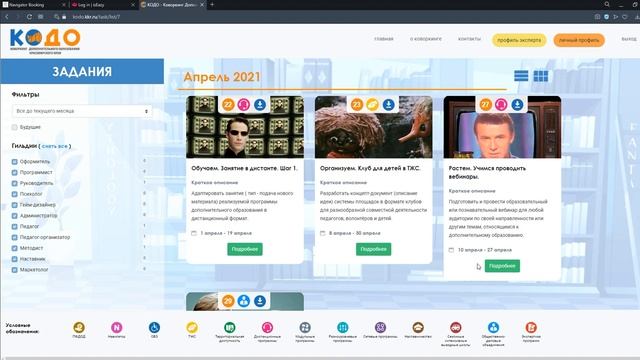Viewport: 640px width, 360px height.
Task: Orange 'личный профиль' button
Action: pos(579,40)
